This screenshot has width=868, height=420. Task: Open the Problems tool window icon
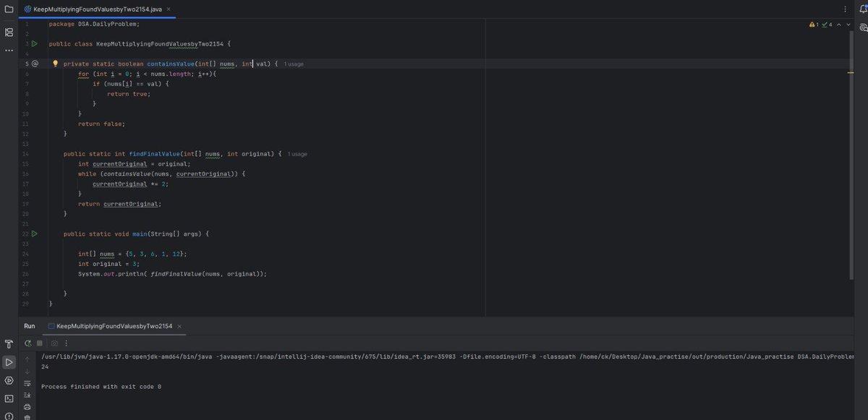coord(9,416)
